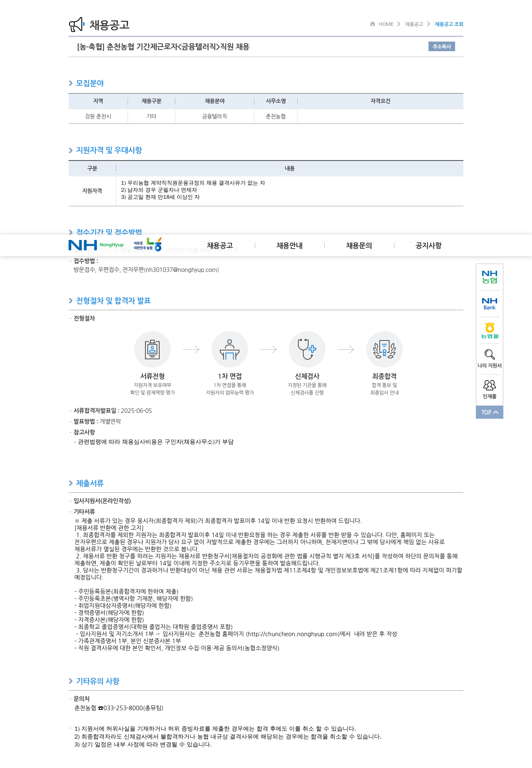The width and height of the screenshot is (532, 768).
Task: Click the 입사지원서(온라인작성) line
Action: tap(102, 501)
